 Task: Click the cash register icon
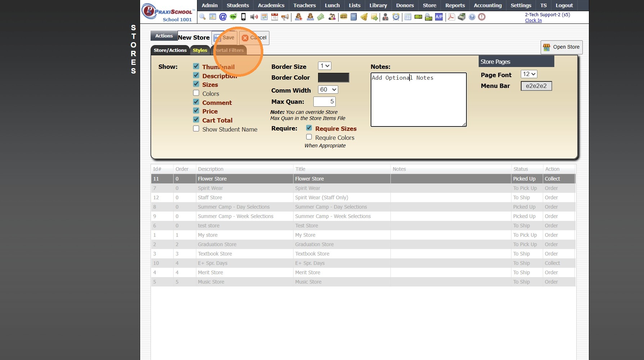461,17
